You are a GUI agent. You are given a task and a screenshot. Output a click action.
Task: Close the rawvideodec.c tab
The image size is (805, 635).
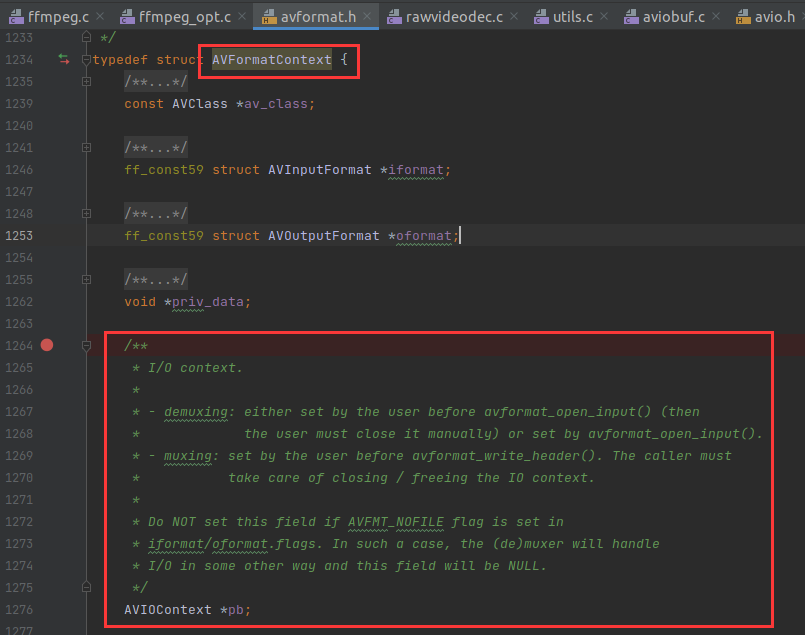click(514, 16)
